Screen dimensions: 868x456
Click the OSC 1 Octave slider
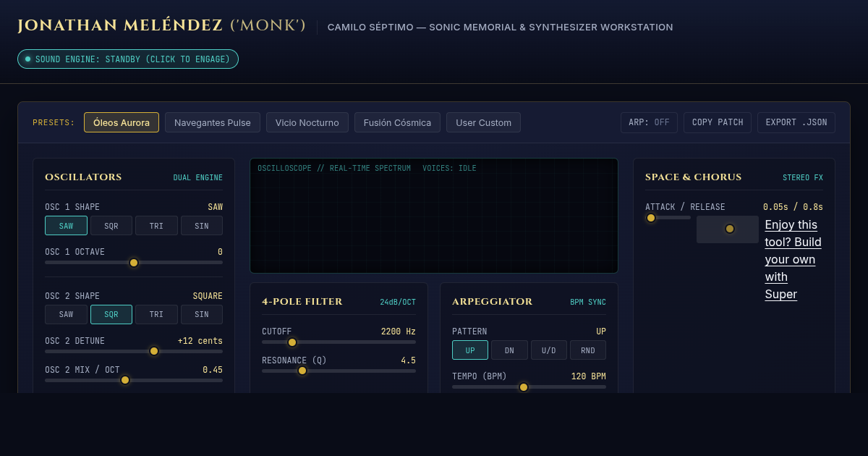coord(134,263)
